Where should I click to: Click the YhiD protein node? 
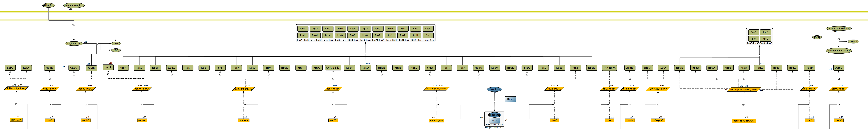click(430, 68)
